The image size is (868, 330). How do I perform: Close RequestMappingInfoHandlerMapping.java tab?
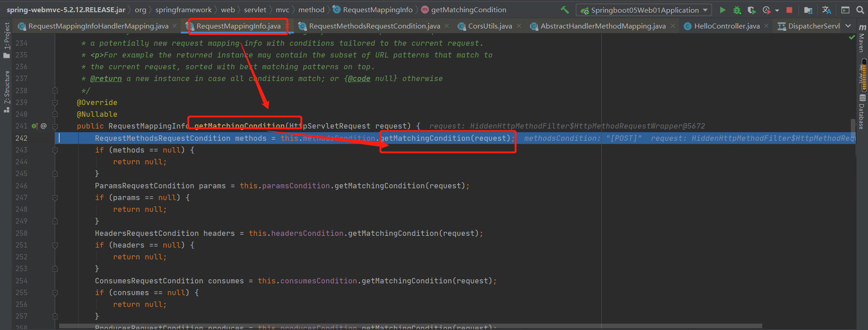pos(175,26)
